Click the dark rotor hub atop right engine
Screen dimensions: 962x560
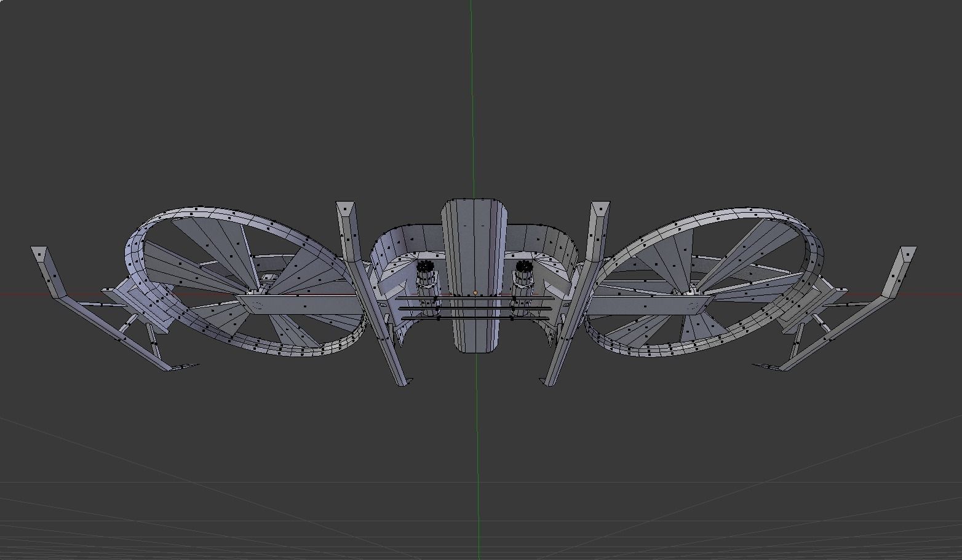point(524,267)
